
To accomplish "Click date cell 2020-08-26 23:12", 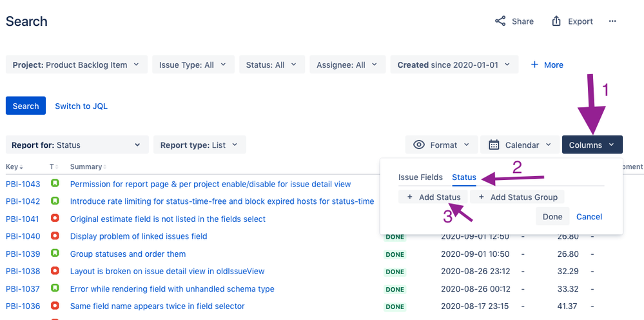I will pos(475,271).
